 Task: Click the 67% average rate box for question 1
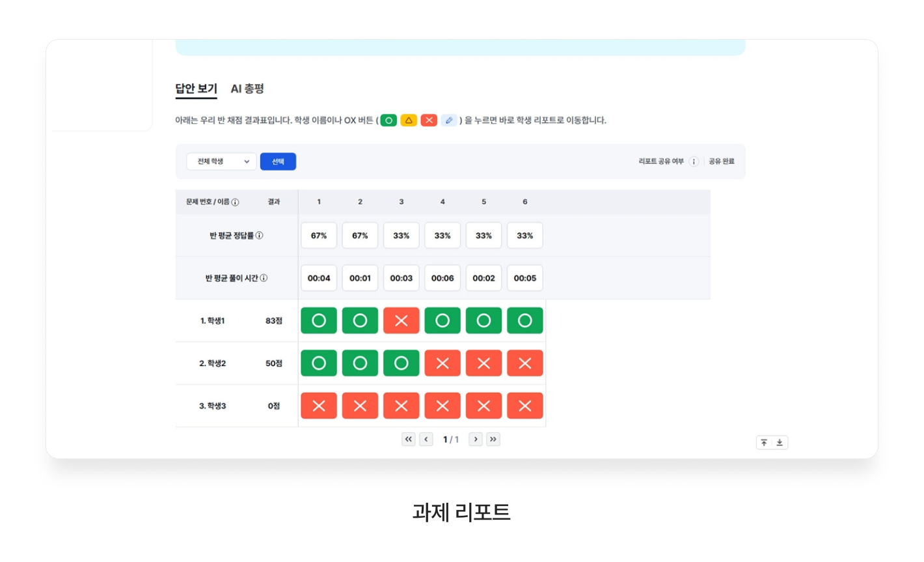click(x=319, y=236)
